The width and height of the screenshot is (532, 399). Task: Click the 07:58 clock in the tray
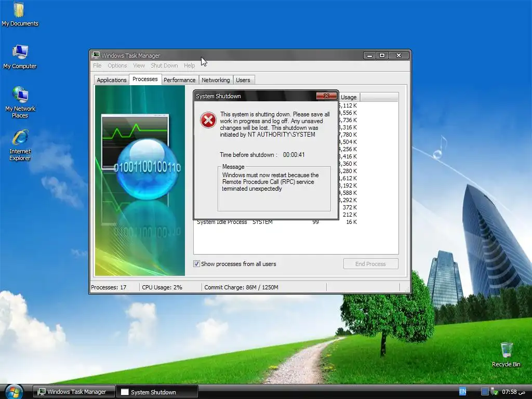pos(514,392)
